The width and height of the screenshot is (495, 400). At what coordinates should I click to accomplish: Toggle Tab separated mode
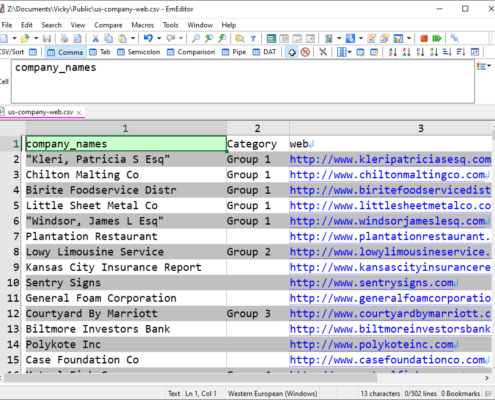coord(100,52)
